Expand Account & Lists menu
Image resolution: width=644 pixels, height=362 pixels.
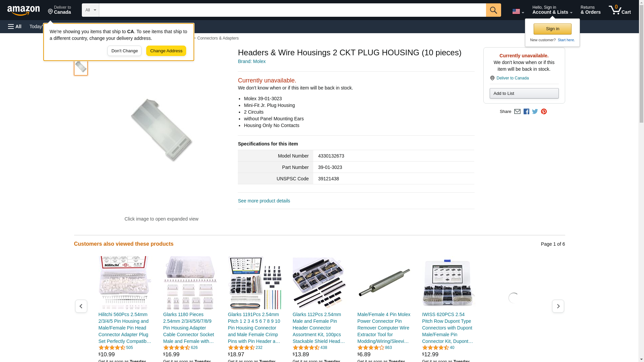(552, 10)
